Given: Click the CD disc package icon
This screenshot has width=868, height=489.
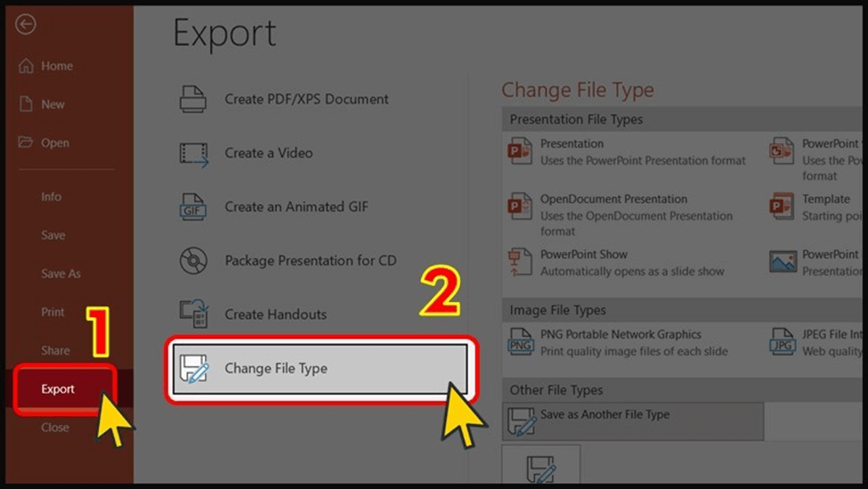Looking at the screenshot, I should 193,260.
